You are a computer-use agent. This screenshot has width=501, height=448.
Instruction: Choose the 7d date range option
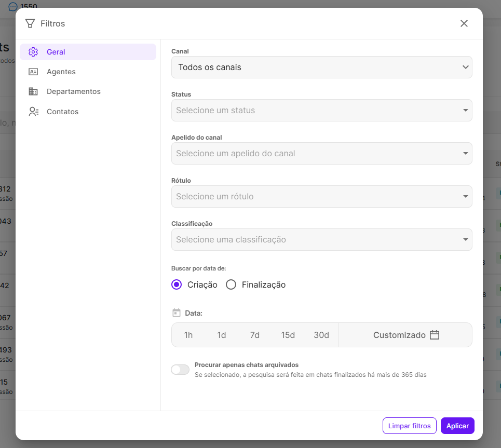point(254,335)
